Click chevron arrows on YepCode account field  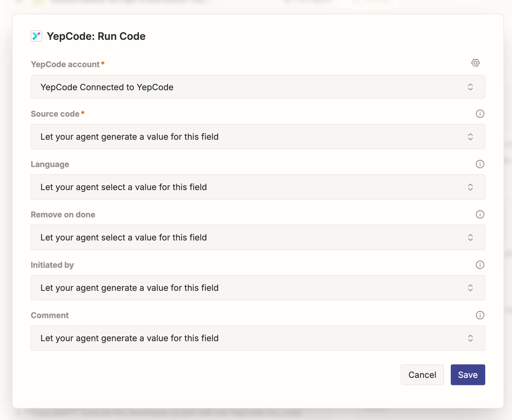pos(470,87)
